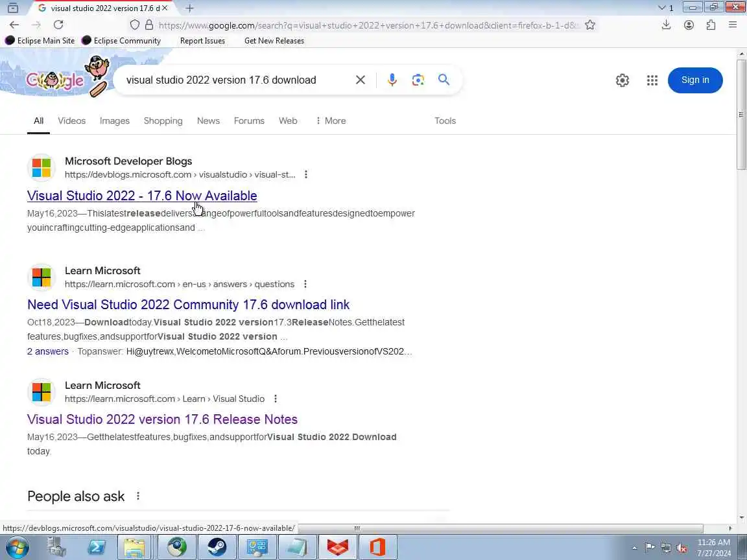Open the Eclipse Community bookmark
This screenshot has height=560, width=747.
pos(121,40)
